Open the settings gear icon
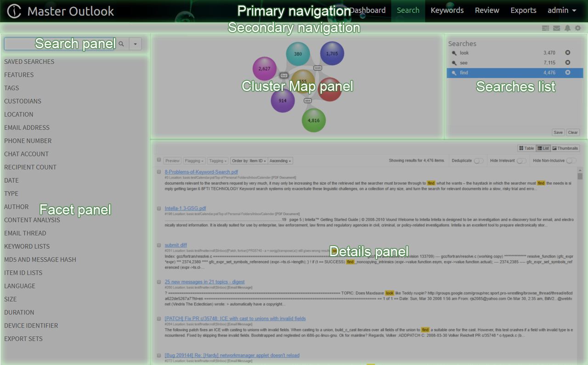Image resolution: width=588 pixels, height=365 pixels. (578, 28)
